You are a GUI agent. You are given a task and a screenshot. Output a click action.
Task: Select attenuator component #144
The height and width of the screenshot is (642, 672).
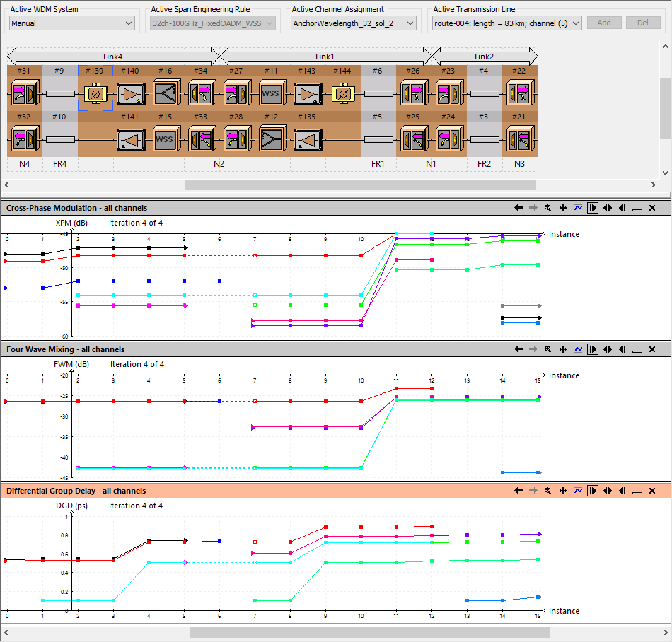(343, 94)
